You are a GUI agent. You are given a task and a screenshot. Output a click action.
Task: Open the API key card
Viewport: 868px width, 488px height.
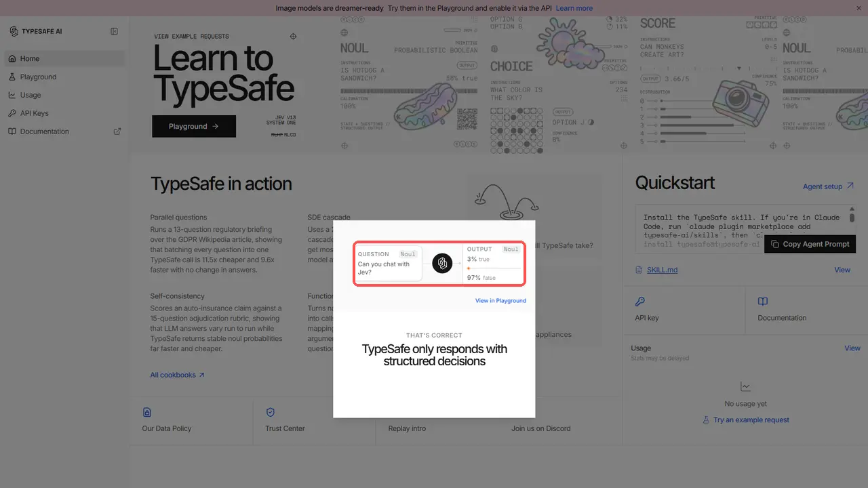click(x=684, y=310)
